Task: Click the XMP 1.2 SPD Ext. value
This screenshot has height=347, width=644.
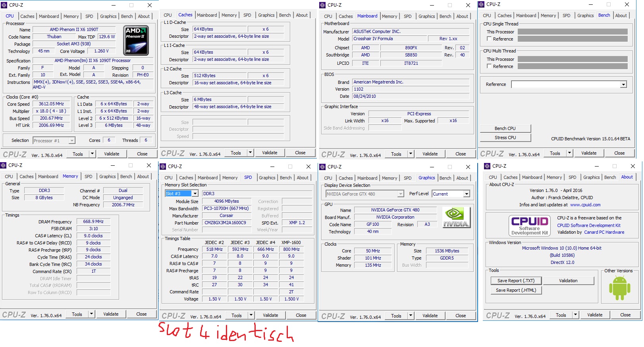Action: click(297, 223)
